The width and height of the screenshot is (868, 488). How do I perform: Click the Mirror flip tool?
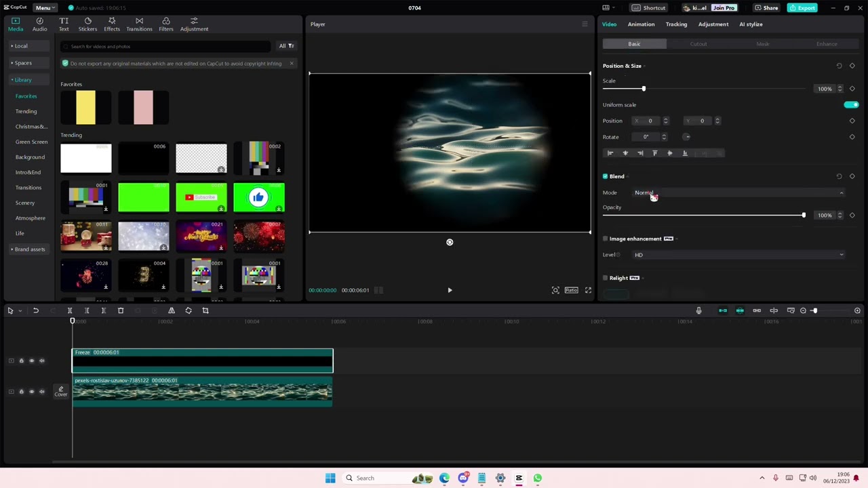pyautogui.click(x=172, y=310)
